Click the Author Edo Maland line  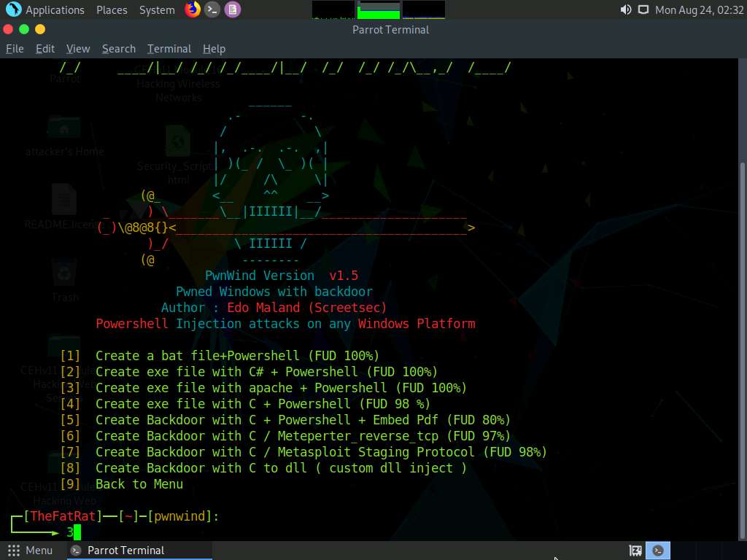click(x=274, y=308)
